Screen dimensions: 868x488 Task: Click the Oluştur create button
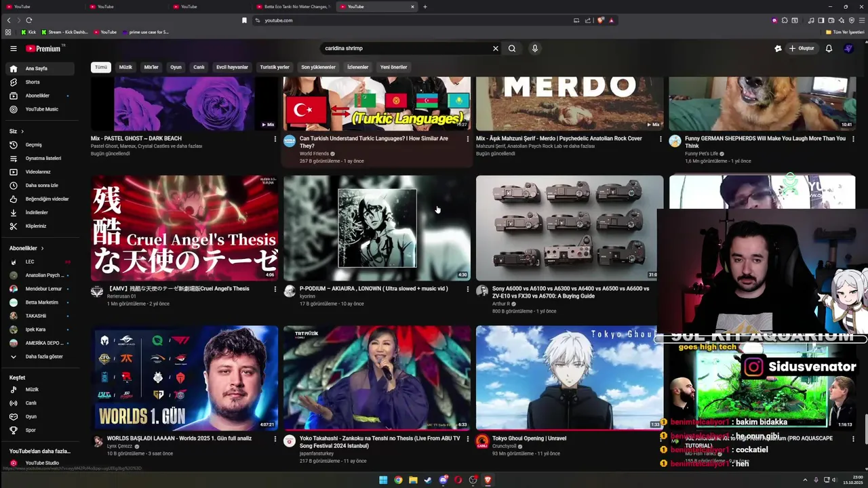(x=801, y=48)
